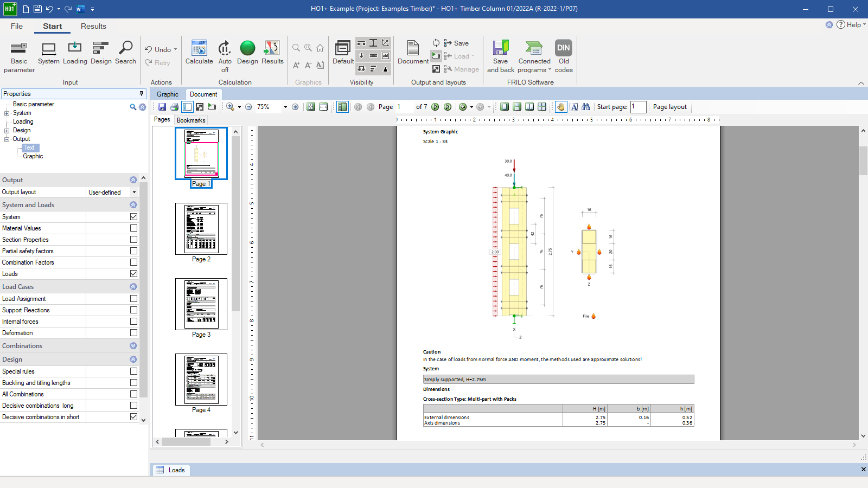Select the Bookmarks tab
Viewport: 868px width, 488px height.
[x=191, y=120]
